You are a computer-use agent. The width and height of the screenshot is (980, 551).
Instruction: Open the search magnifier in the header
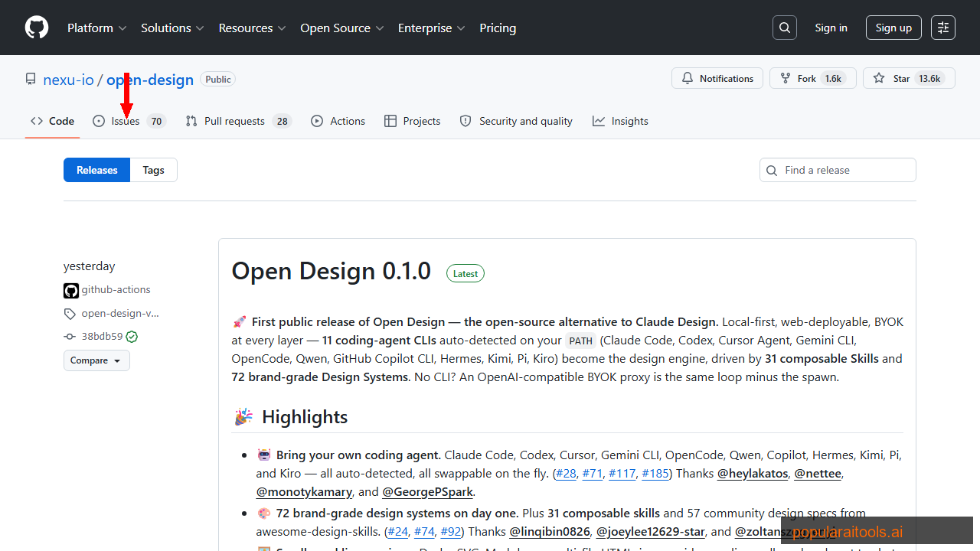(x=785, y=28)
